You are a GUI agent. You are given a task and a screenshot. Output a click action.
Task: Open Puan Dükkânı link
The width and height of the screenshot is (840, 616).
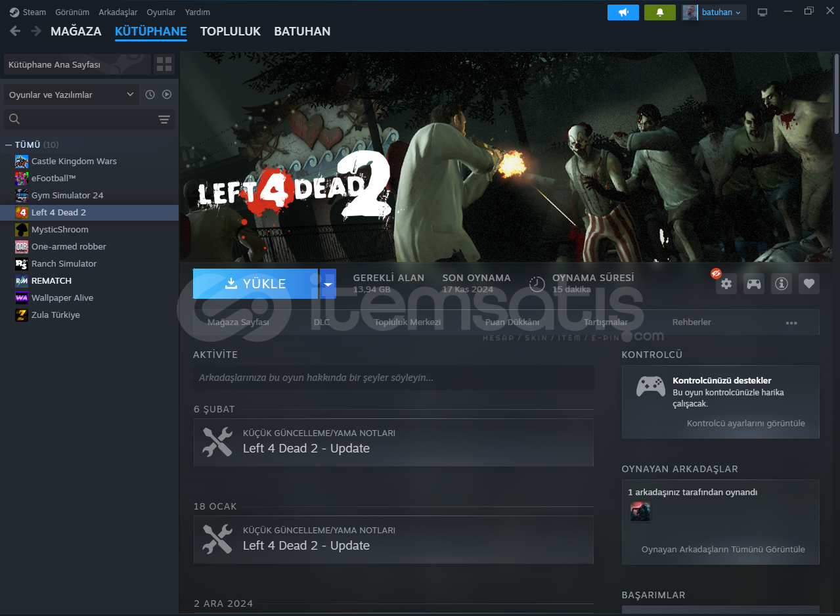tap(512, 322)
